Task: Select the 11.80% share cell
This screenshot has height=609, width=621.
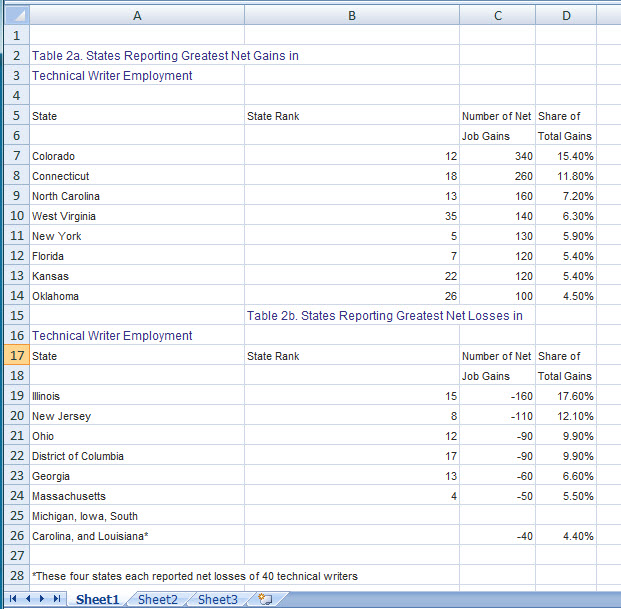Action: pyautogui.click(x=566, y=175)
